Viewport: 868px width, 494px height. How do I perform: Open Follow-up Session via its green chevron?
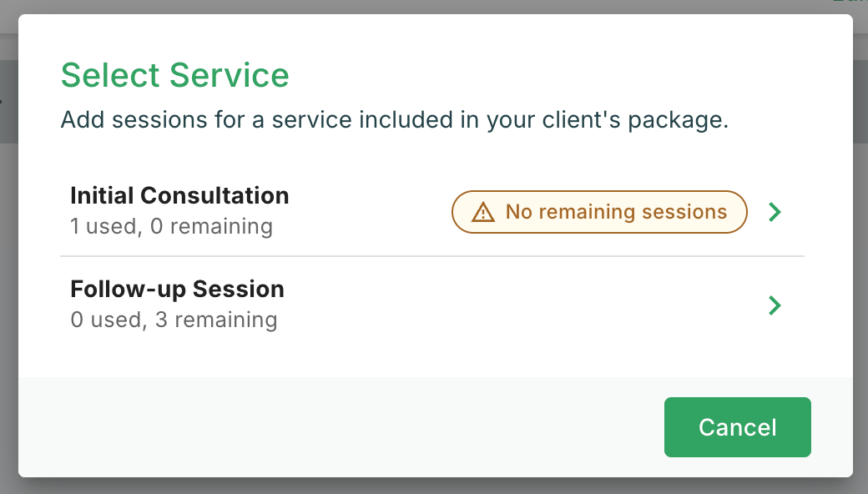pos(775,305)
